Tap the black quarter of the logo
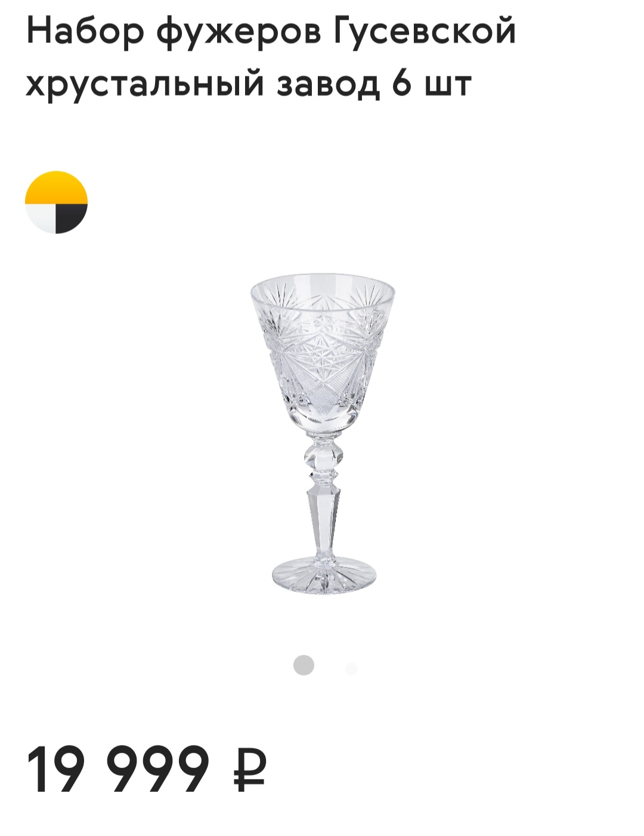The height and width of the screenshot is (836, 644). (x=72, y=218)
